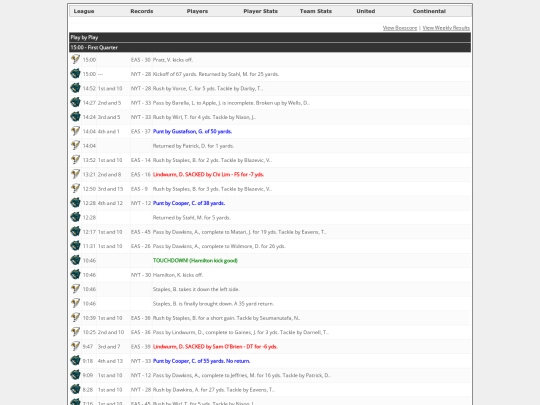Screen dimensions: 540x405
Task: Click team logo on 14:24 Rush by Wirl row
Action: 75,117
